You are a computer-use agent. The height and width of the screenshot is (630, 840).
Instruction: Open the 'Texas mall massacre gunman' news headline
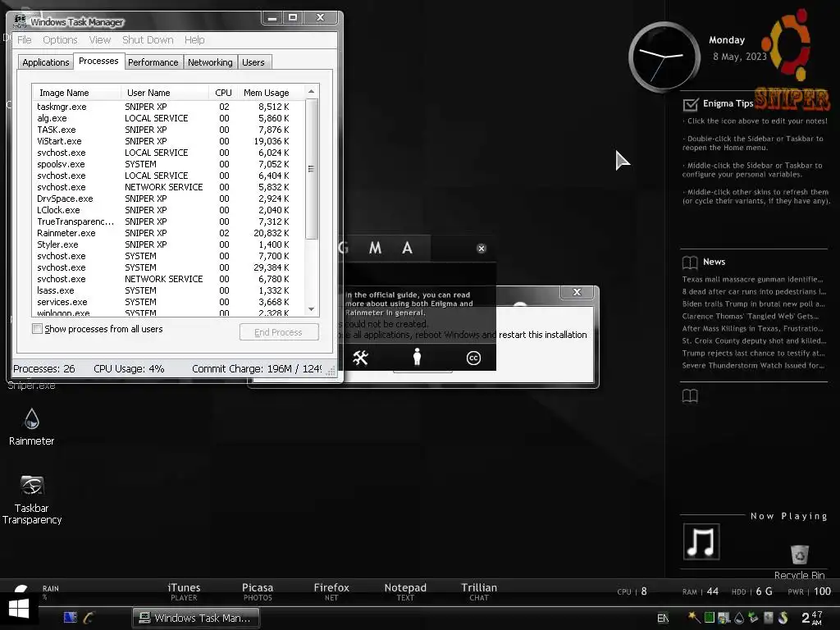(x=753, y=279)
